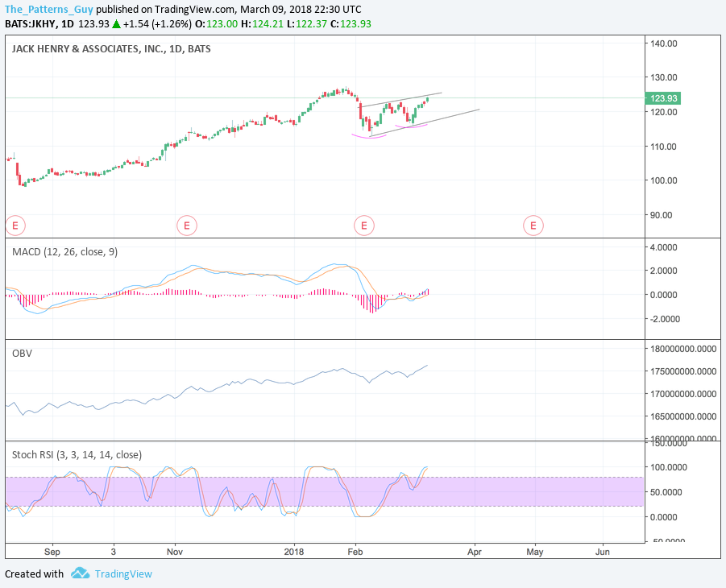Click the 120.00 price axis label

pyautogui.click(x=663, y=112)
